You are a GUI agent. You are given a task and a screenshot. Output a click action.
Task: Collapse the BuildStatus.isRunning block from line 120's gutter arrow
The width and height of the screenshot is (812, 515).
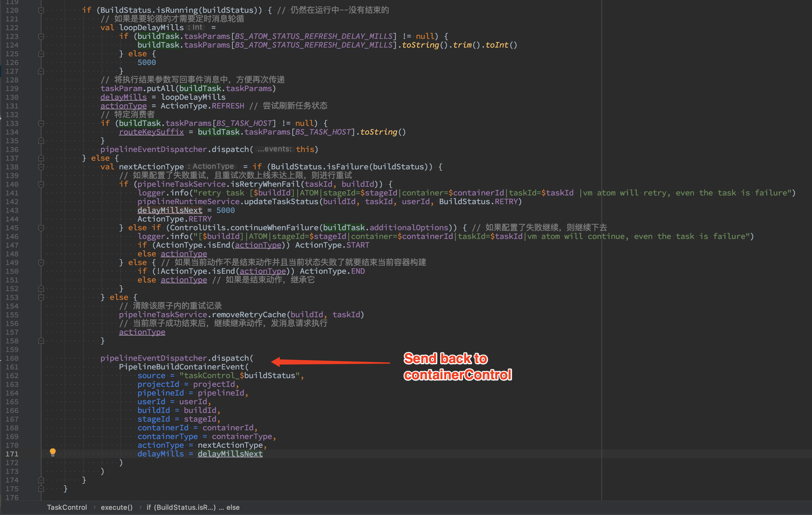[41, 10]
